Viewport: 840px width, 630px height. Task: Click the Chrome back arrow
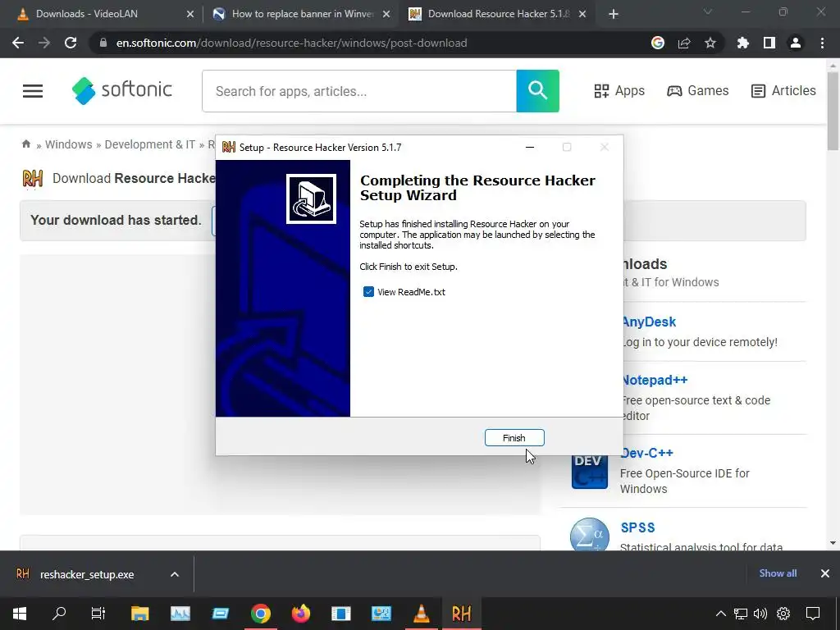(18, 43)
